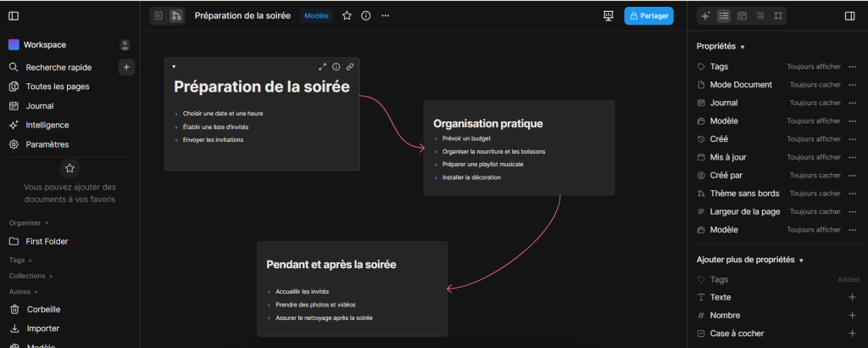This screenshot has height=348, width=868.
Task: Open the AI sparkle tab in the right sidebar
Action: 706,15
